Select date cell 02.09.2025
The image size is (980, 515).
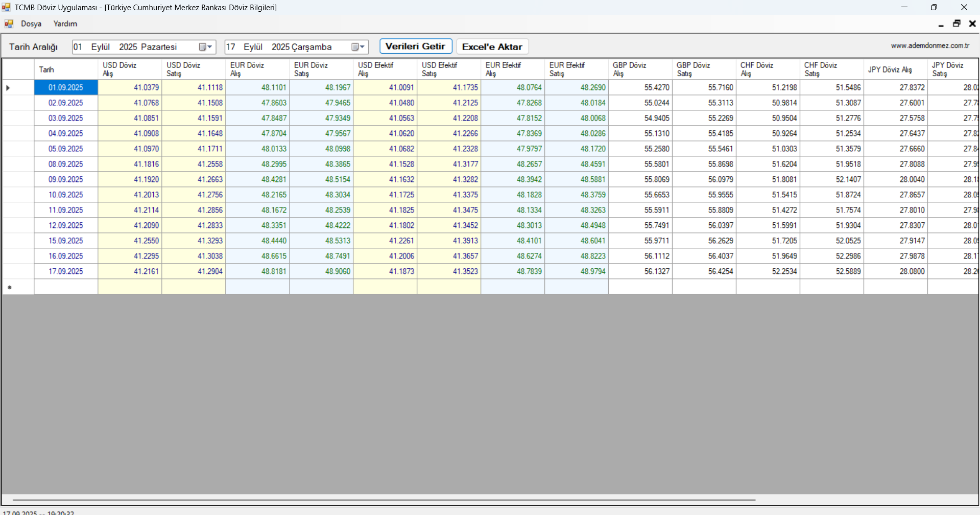pos(66,103)
